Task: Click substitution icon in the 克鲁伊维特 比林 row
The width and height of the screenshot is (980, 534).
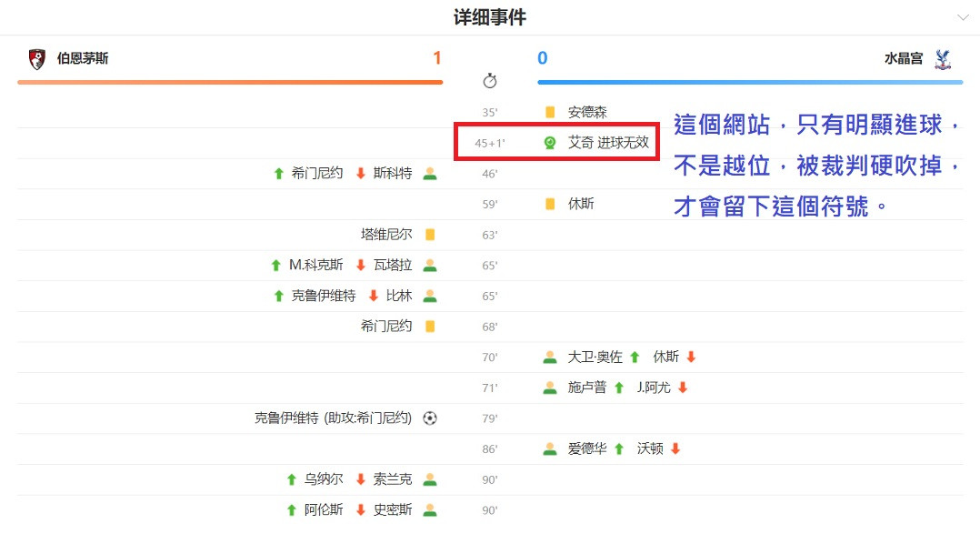Action: click(x=430, y=296)
